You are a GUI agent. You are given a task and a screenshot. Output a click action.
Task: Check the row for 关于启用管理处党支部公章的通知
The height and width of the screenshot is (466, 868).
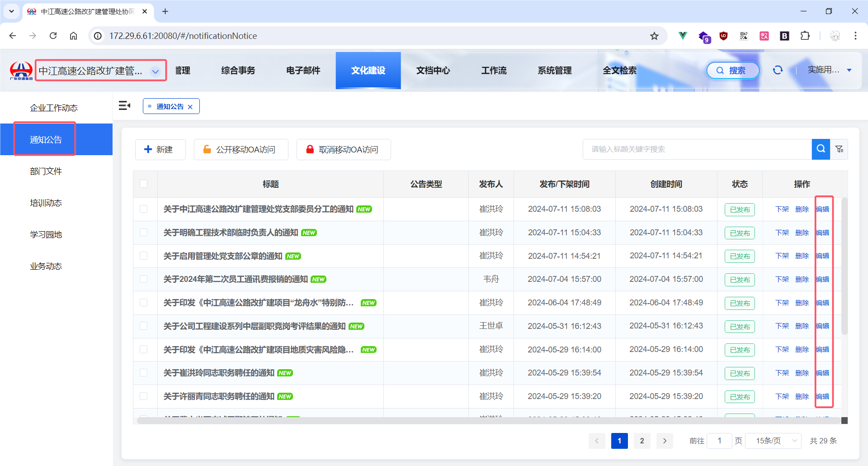click(144, 256)
